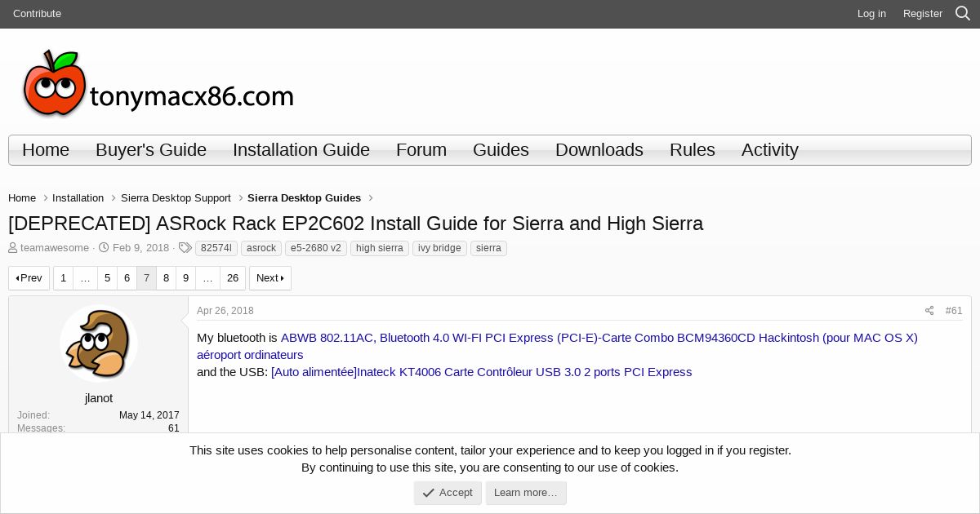Click the Apr 26, 2018 post date
Image resolution: width=980 pixels, height=514 pixels.
225,311
